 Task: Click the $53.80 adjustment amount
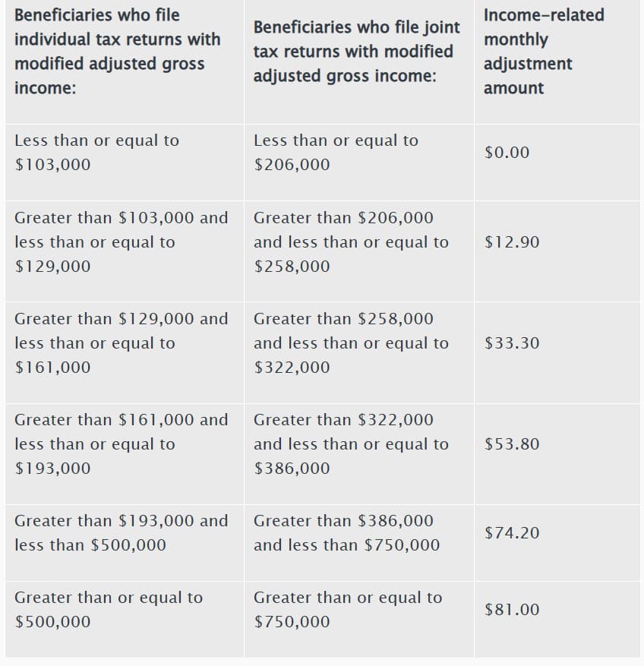click(x=512, y=444)
